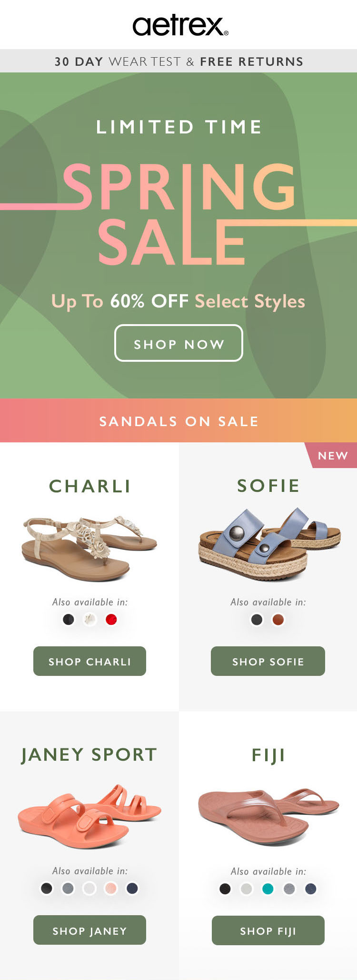Click the Shop Janey button
357x980 pixels.
coord(89,930)
